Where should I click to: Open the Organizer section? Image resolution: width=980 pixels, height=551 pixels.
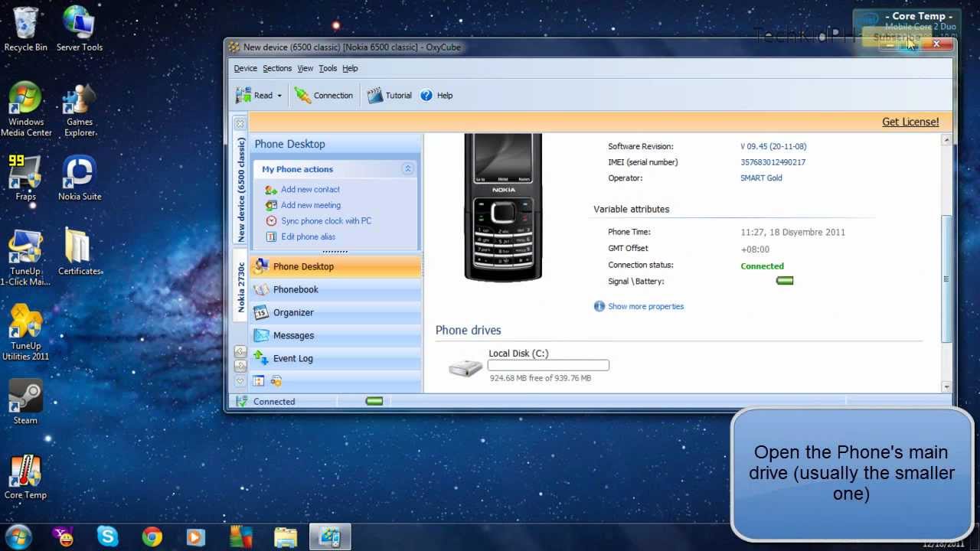click(335, 312)
